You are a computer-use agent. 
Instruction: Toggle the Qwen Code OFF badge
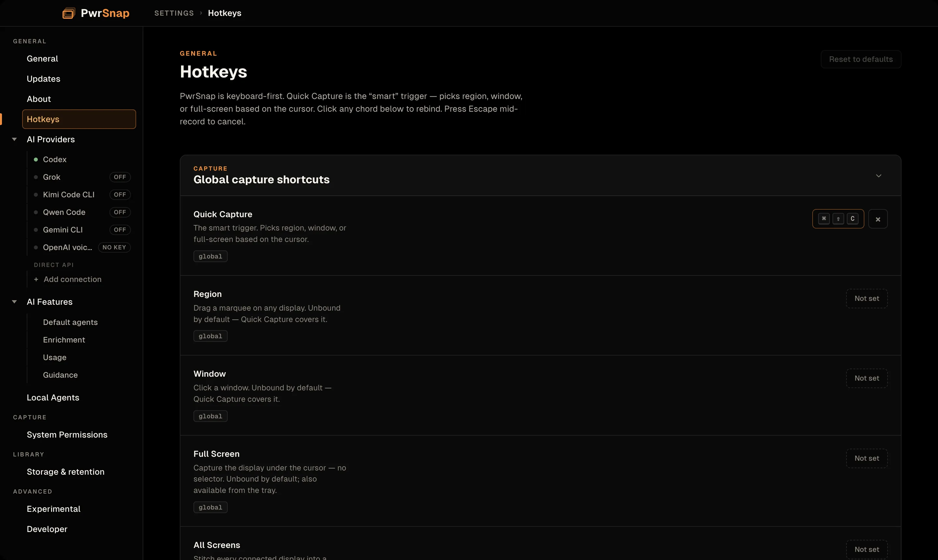tap(120, 212)
